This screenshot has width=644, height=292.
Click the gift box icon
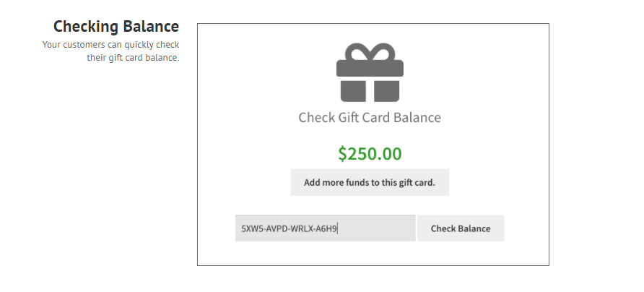click(370, 72)
